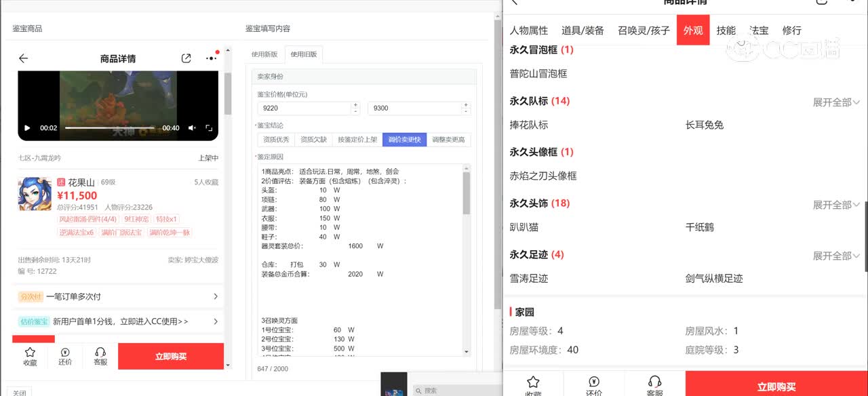This screenshot has height=396, width=868.
Task: Click the right panel 立即购买 button
Action: [x=776, y=386]
